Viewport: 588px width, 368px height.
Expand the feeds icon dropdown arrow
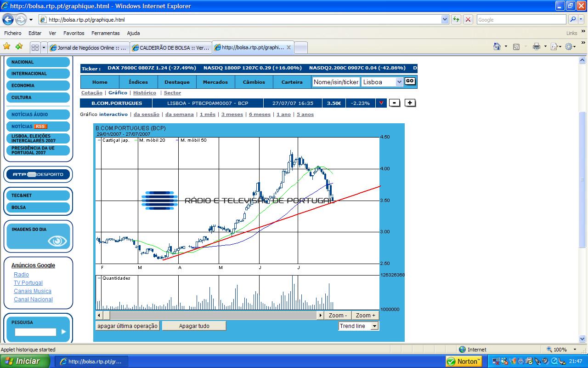[x=525, y=46]
